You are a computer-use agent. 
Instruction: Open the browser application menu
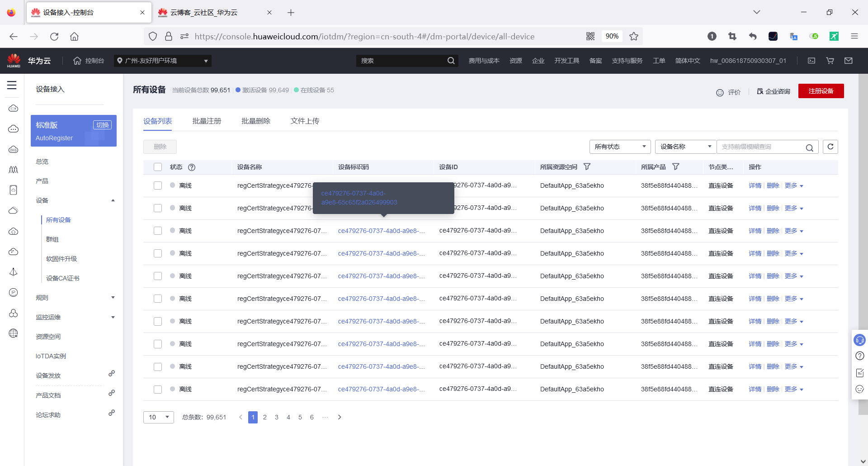click(854, 36)
